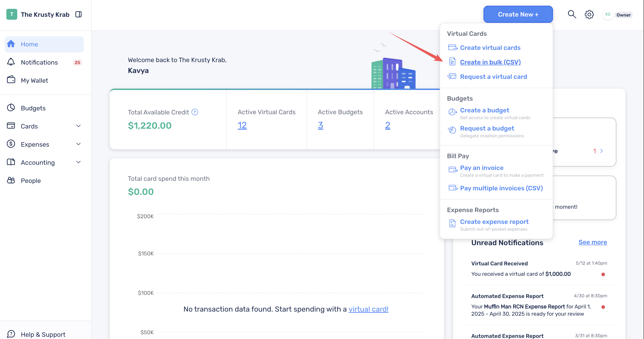
Task: Click the Budgets pie chart icon
Action: (x=11, y=108)
